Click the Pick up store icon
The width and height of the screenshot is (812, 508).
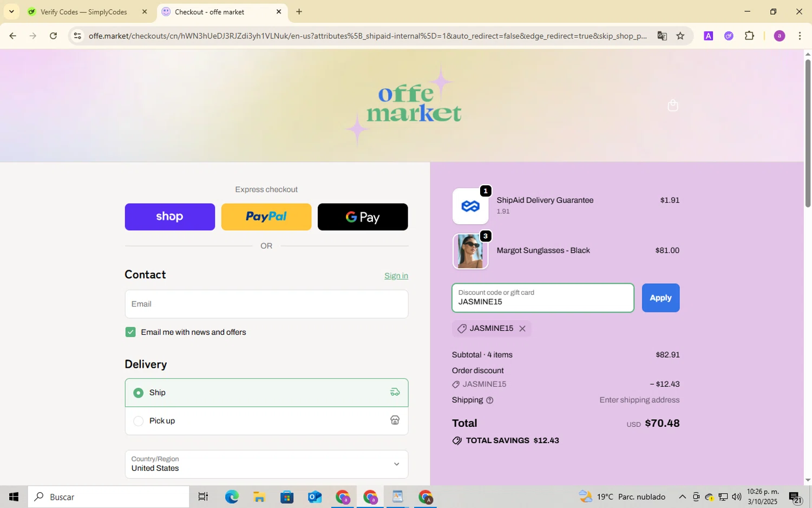(395, 420)
